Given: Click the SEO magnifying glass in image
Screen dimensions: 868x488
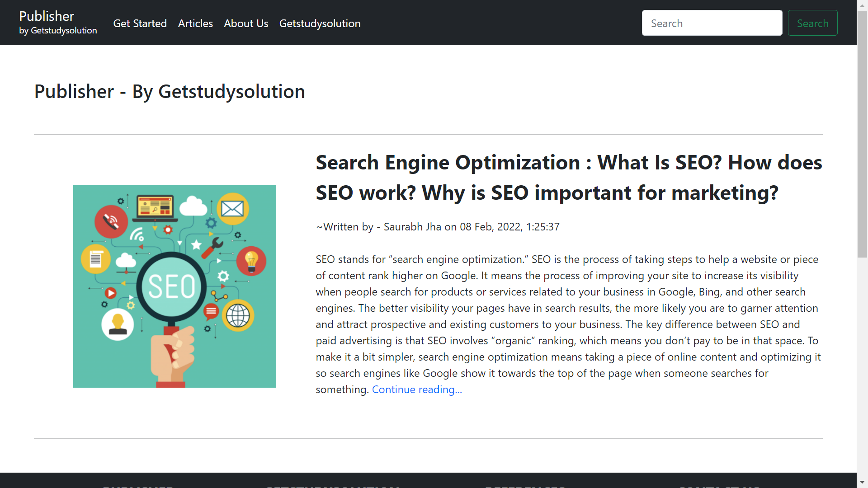Looking at the screenshot, I should click(171, 286).
